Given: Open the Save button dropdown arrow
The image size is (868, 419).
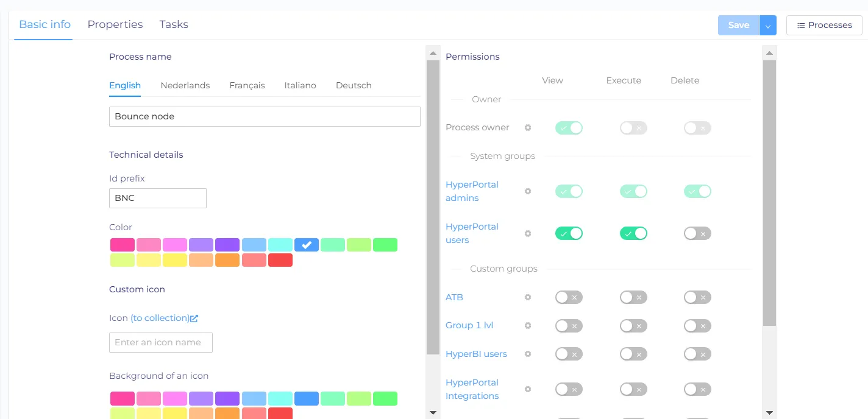Looking at the screenshot, I should click(x=768, y=26).
